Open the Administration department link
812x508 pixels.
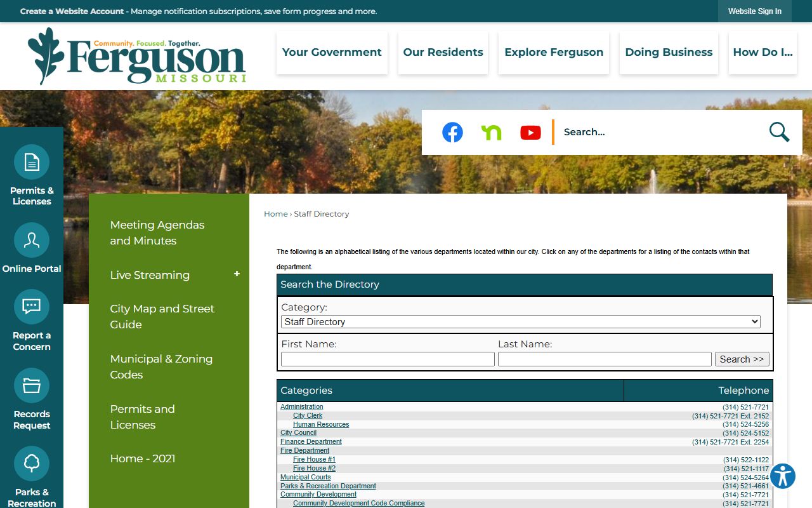click(302, 407)
